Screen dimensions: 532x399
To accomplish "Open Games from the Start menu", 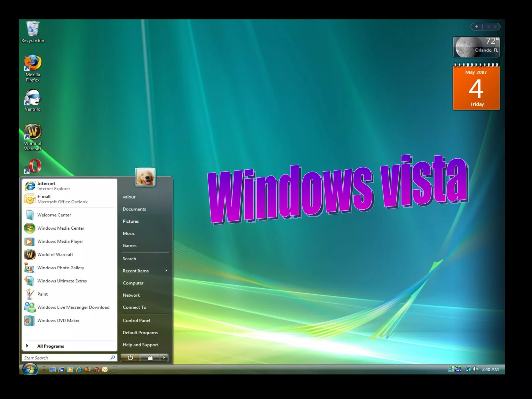I will [145, 245].
